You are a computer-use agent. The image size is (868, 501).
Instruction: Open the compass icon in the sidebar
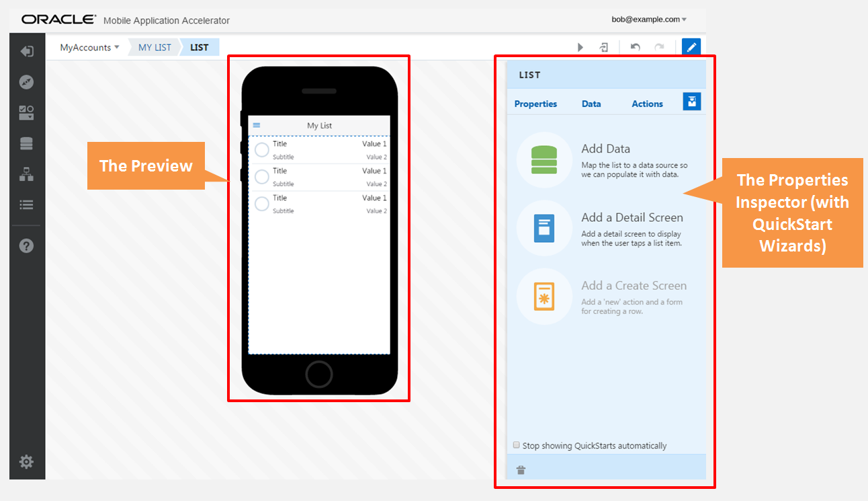coord(27,82)
